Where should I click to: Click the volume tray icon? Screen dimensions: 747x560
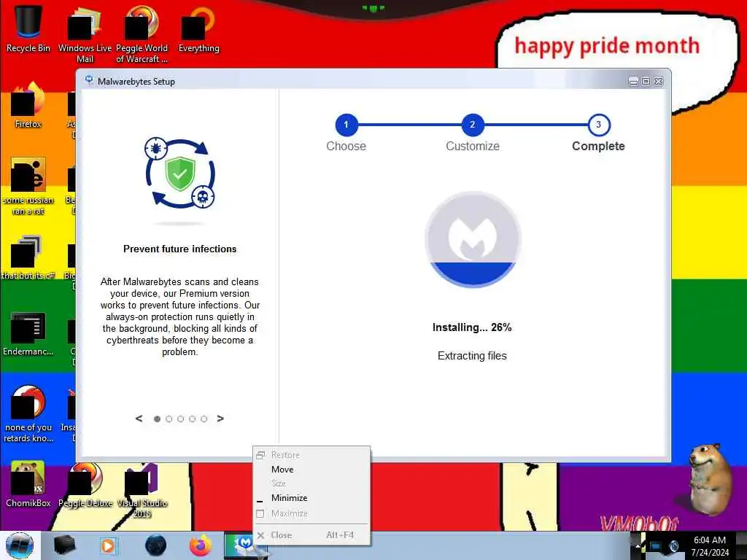coord(673,545)
